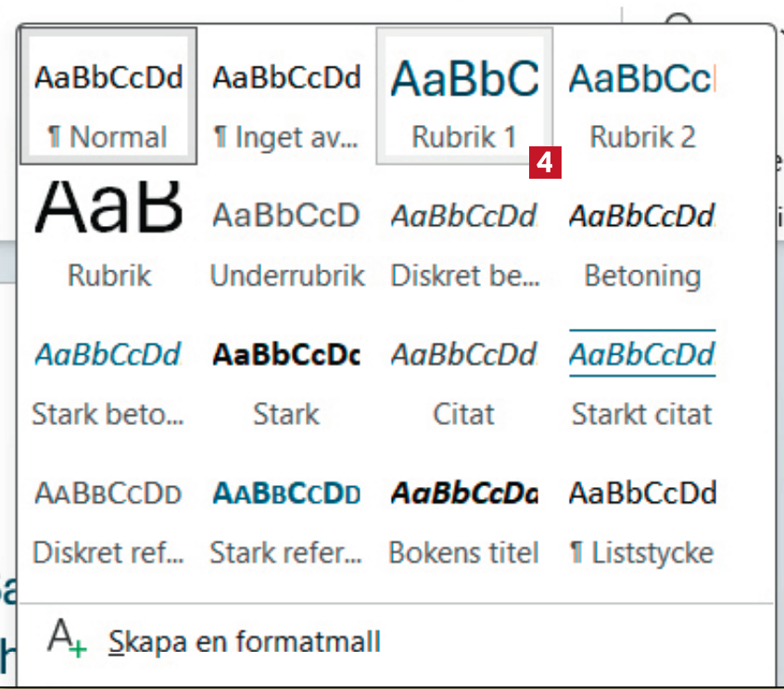Viewport: 784px width, 689px height.
Task: Apply the Rubrik 2 heading style
Action: pos(642,96)
